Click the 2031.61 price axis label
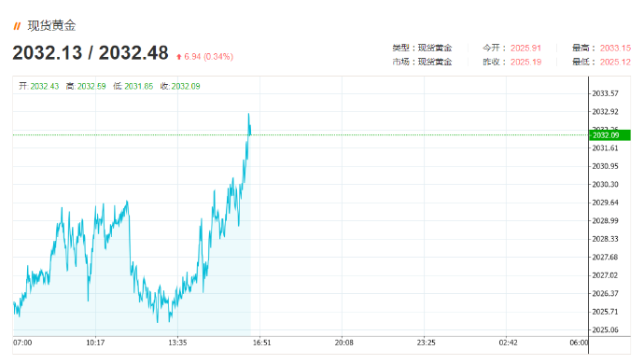 pyautogui.click(x=605, y=148)
